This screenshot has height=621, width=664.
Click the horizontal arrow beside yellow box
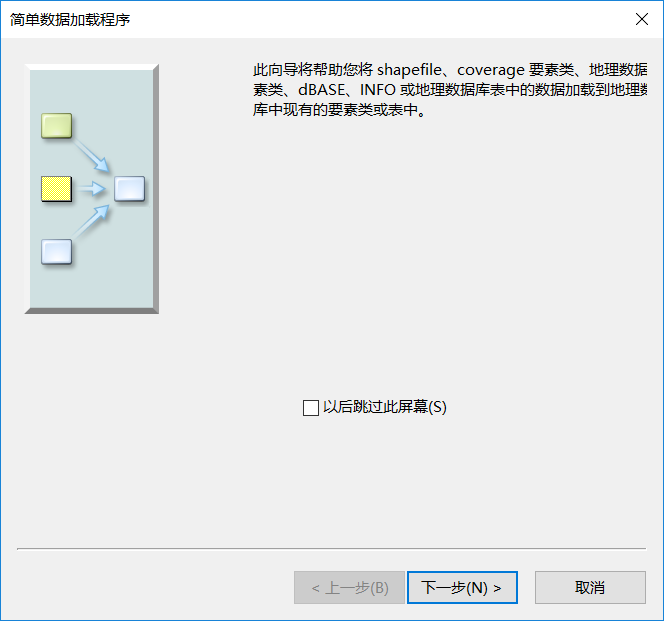point(92,188)
